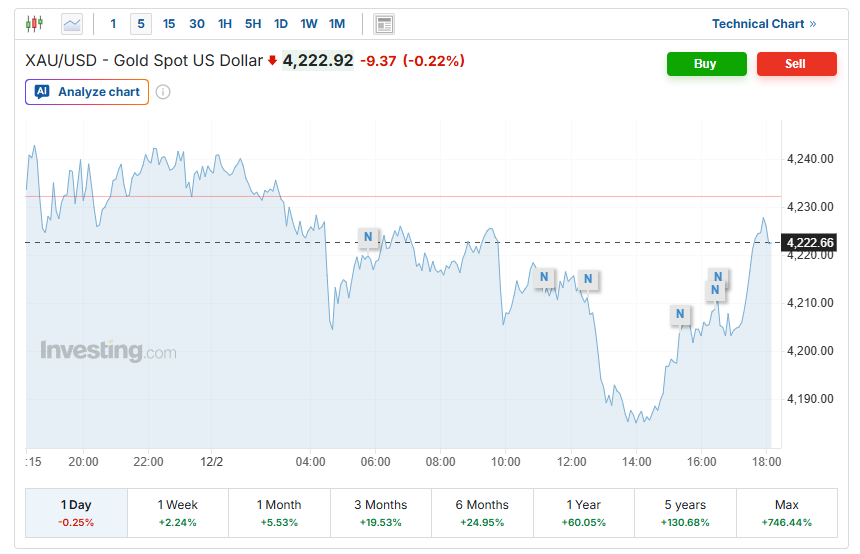
Task: Switch to the 1 Month range tab
Action: click(279, 513)
